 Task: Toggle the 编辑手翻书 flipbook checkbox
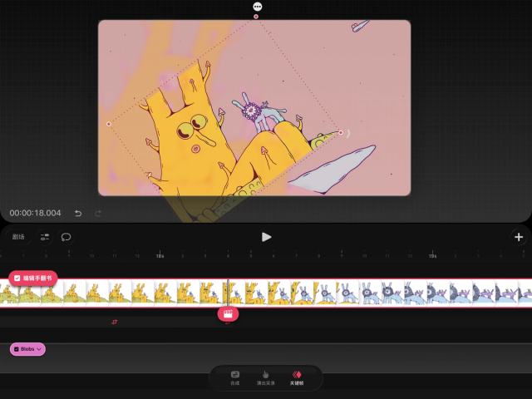click(17, 278)
